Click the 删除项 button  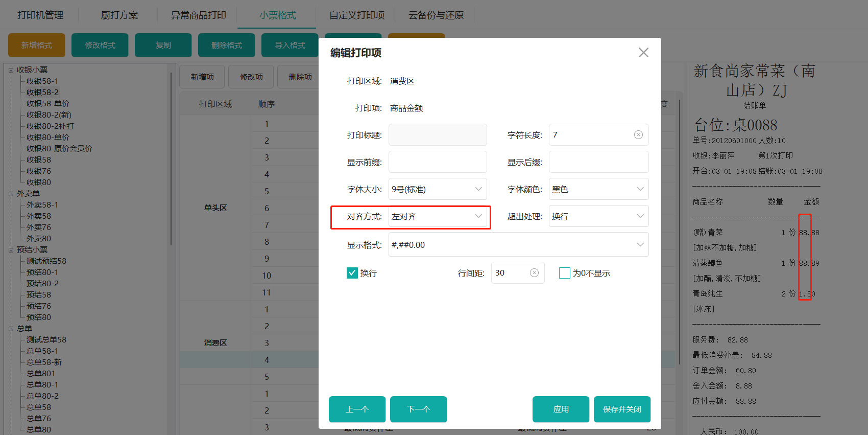(299, 77)
